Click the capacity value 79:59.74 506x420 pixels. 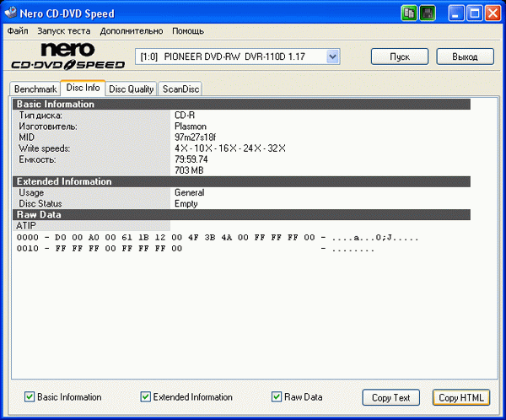point(191,159)
